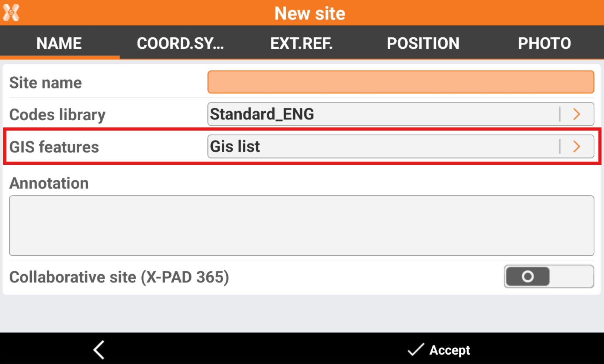This screenshot has width=604, height=364.
Task: Switch to the PHOTO tab
Action: click(x=544, y=43)
